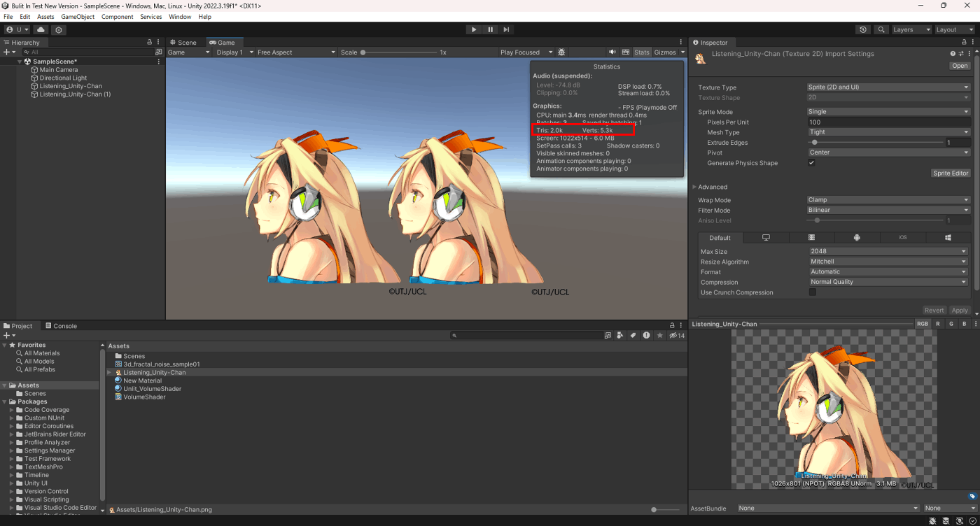Open the global search magnifier icon
The image size is (980, 526).
coord(881,30)
